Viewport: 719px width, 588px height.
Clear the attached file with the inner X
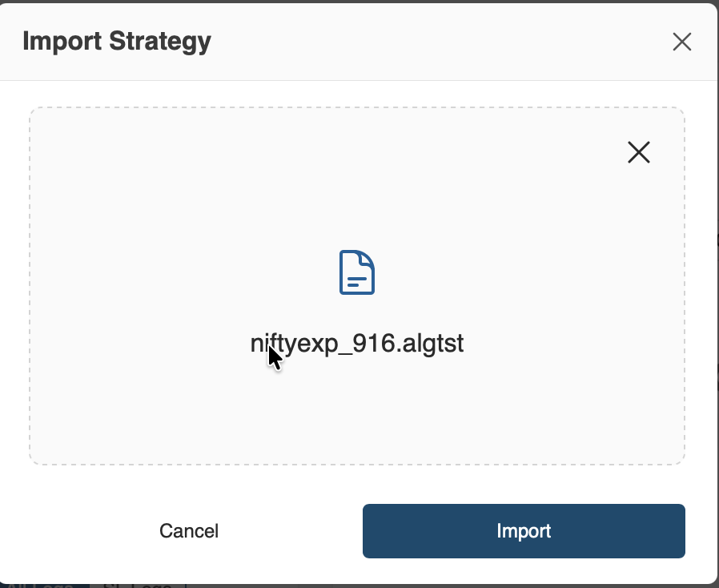638,152
